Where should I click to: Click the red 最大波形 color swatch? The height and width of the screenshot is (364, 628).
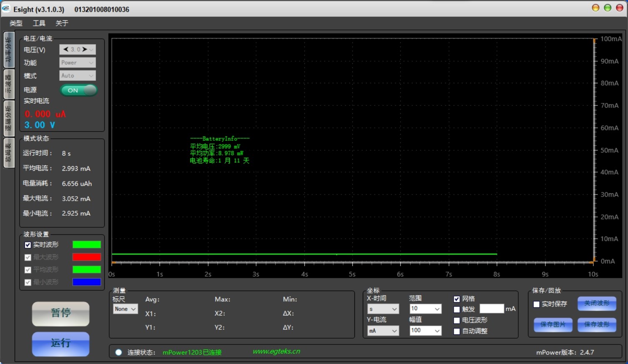pyautogui.click(x=87, y=257)
